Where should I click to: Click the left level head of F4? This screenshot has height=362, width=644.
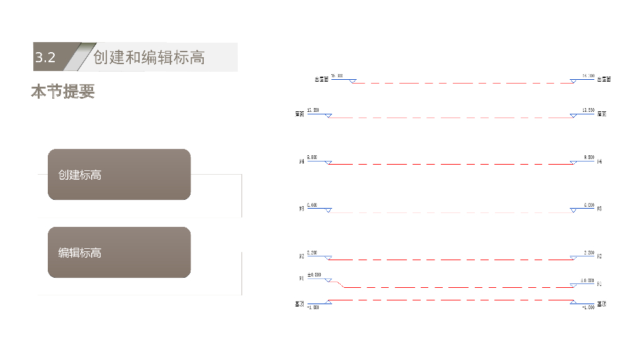coord(328,162)
